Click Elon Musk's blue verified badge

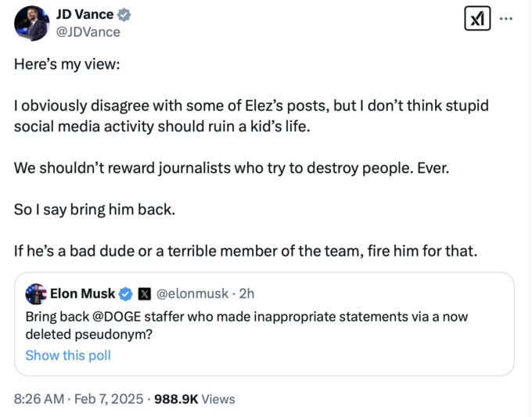click(125, 294)
